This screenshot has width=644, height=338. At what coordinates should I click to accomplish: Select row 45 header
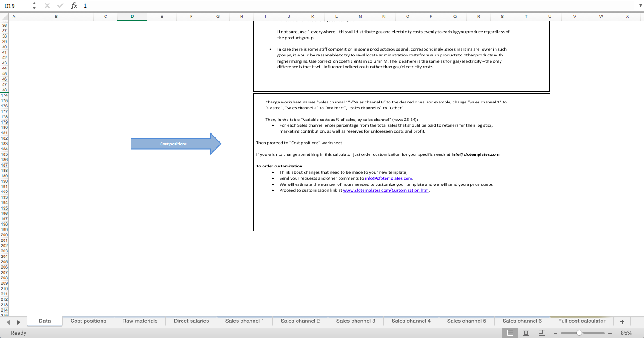pyautogui.click(x=4, y=74)
